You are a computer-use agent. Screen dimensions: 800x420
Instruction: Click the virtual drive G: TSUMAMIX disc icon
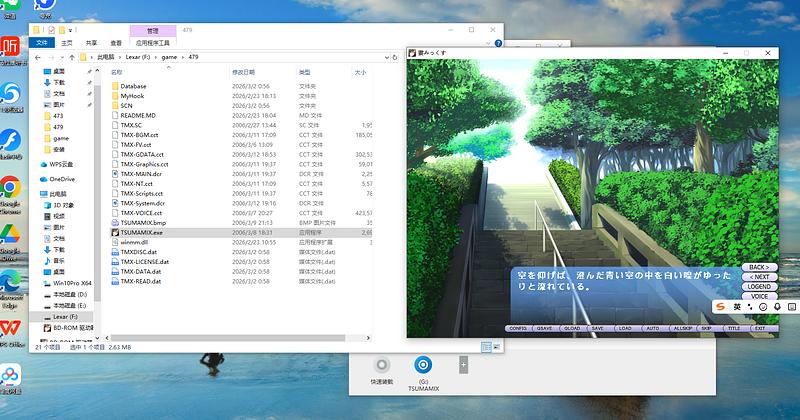coord(423,366)
